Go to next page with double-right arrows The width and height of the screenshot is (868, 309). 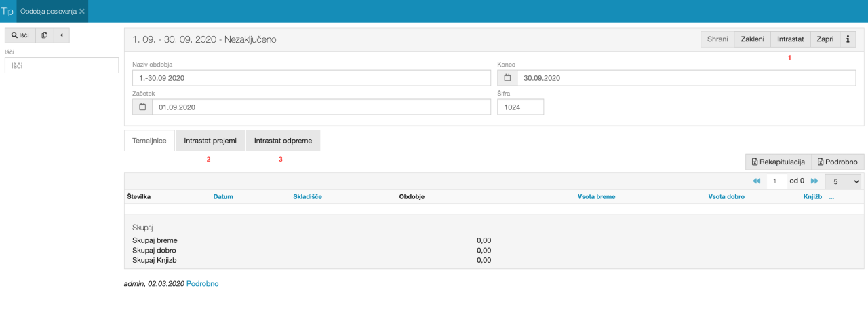(x=814, y=181)
